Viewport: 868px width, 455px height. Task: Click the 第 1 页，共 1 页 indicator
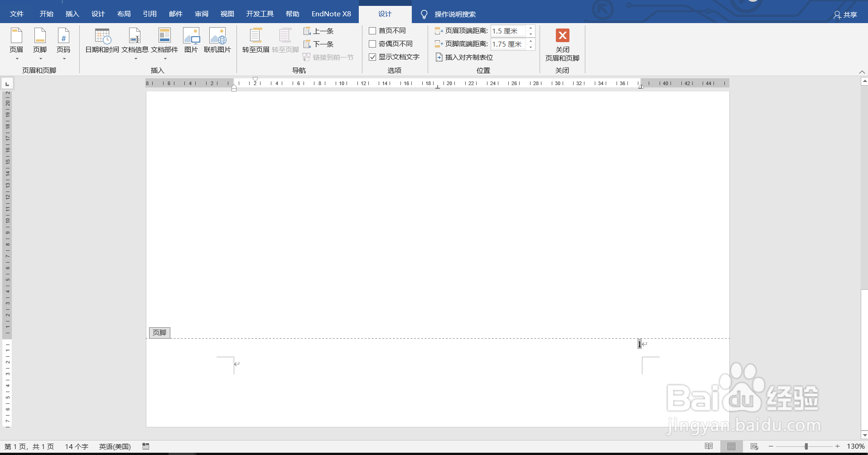(29, 446)
